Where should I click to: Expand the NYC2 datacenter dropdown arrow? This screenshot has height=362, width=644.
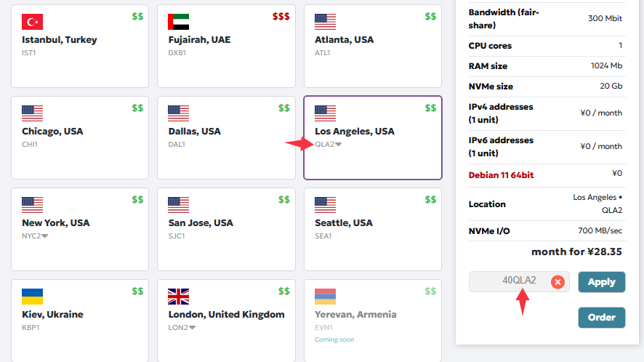(x=45, y=236)
